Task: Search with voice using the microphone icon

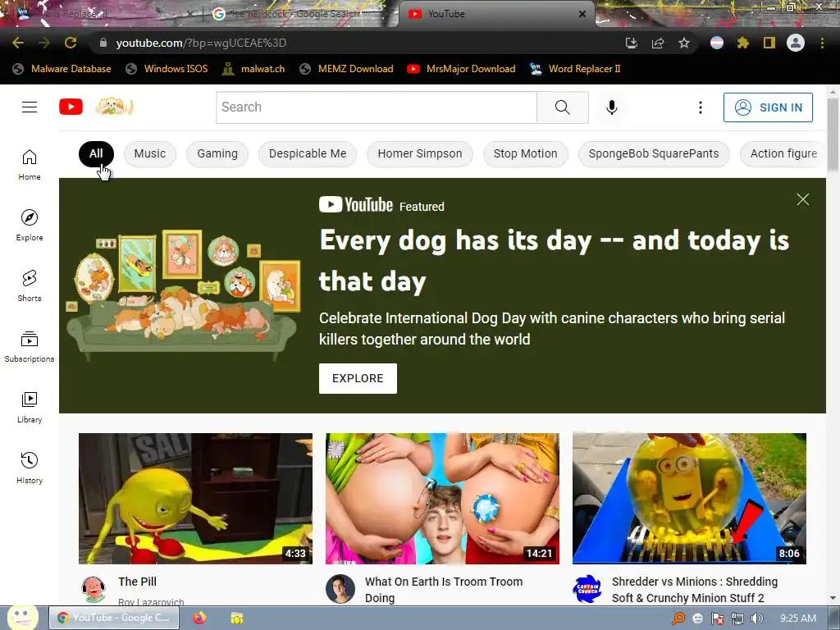Action: pyautogui.click(x=612, y=107)
